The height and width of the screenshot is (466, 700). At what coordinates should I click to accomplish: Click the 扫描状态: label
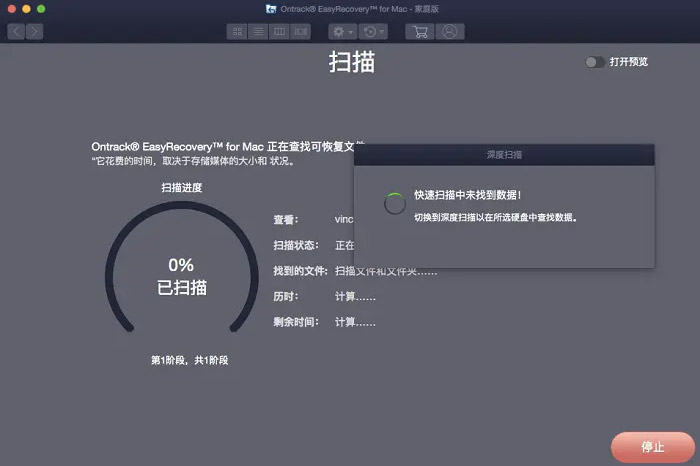tap(296, 245)
